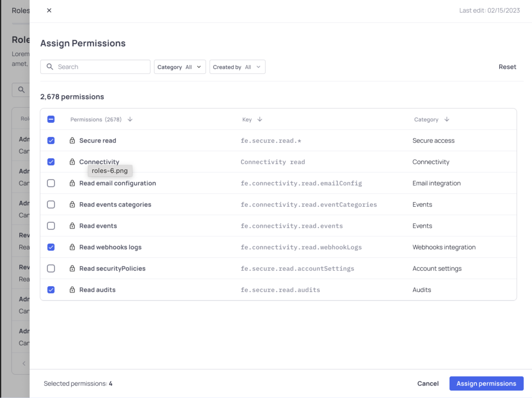This screenshot has width=532, height=398.
Task: Click the lock icon beside Read webhooks logs
Action: click(x=72, y=247)
